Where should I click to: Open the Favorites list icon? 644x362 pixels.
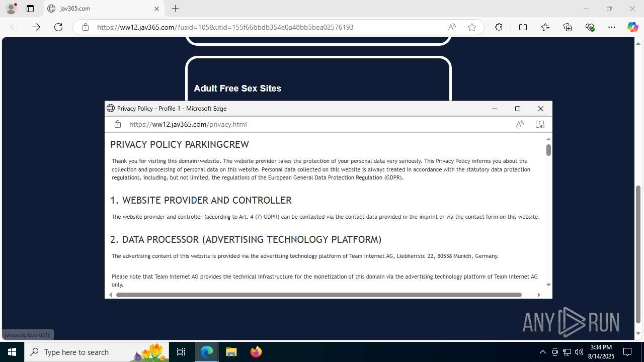(545, 27)
